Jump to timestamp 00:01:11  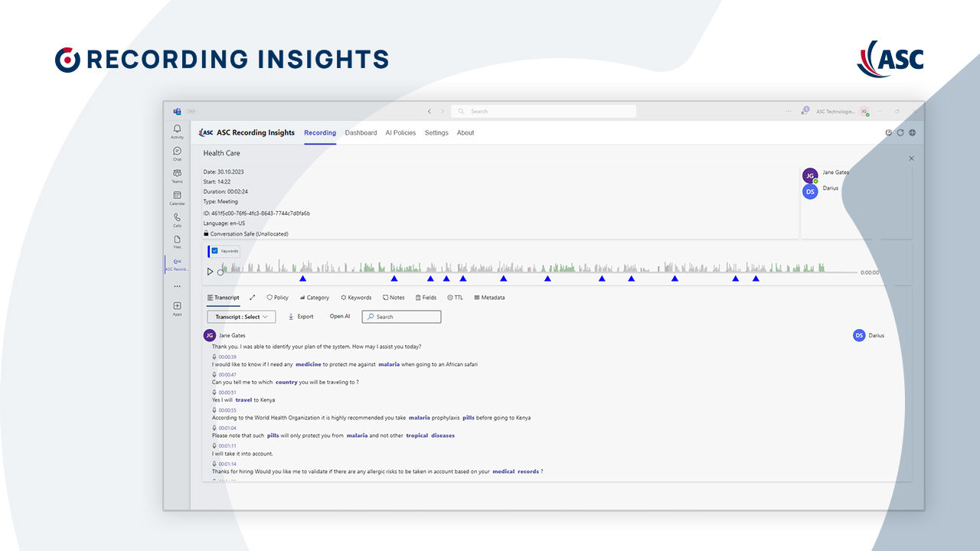[x=227, y=446]
